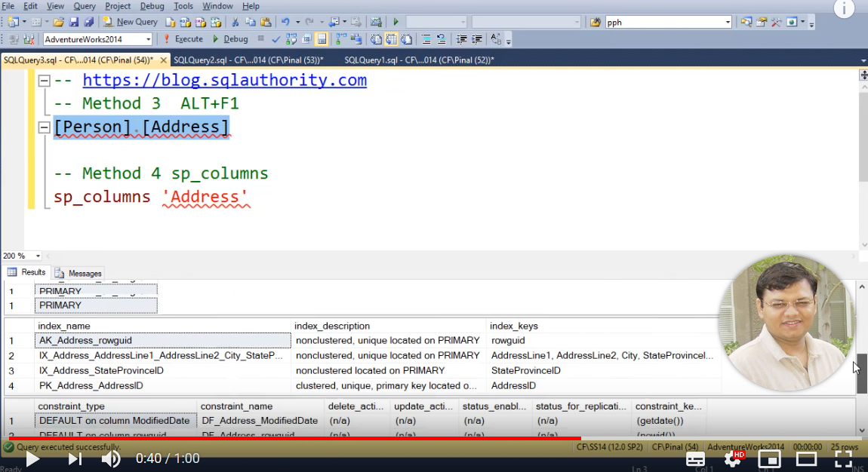Open the 200 % zoom dropdown

pos(38,256)
